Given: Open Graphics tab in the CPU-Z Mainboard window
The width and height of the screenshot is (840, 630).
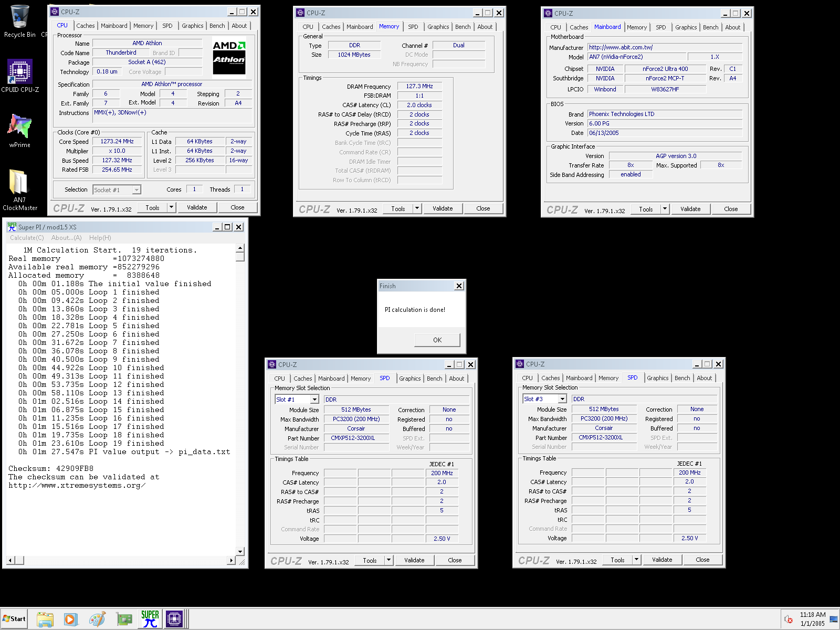Looking at the screenshot, I should coord(686,27).
